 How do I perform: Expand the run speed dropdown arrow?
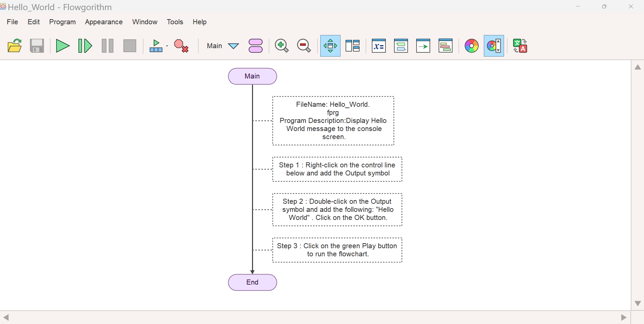pos(167,46)
